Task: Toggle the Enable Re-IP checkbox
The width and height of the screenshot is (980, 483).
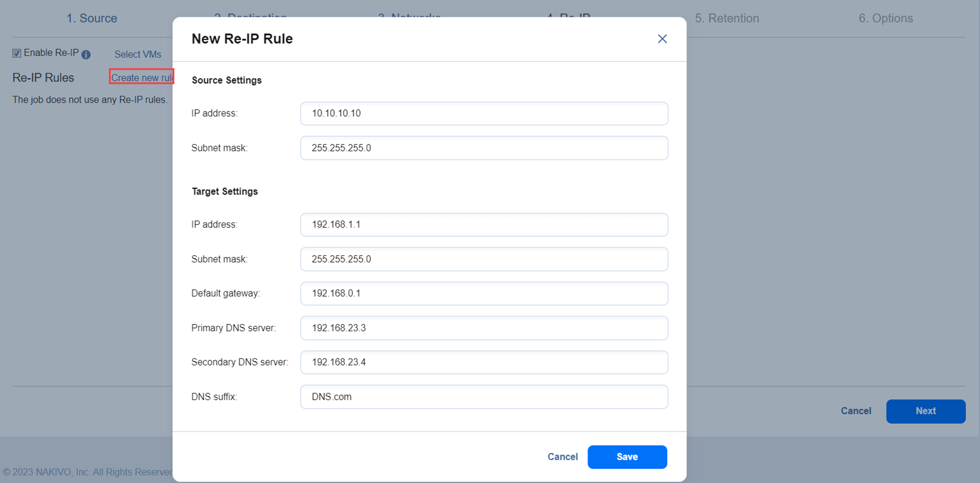Action: click(17, 53)
